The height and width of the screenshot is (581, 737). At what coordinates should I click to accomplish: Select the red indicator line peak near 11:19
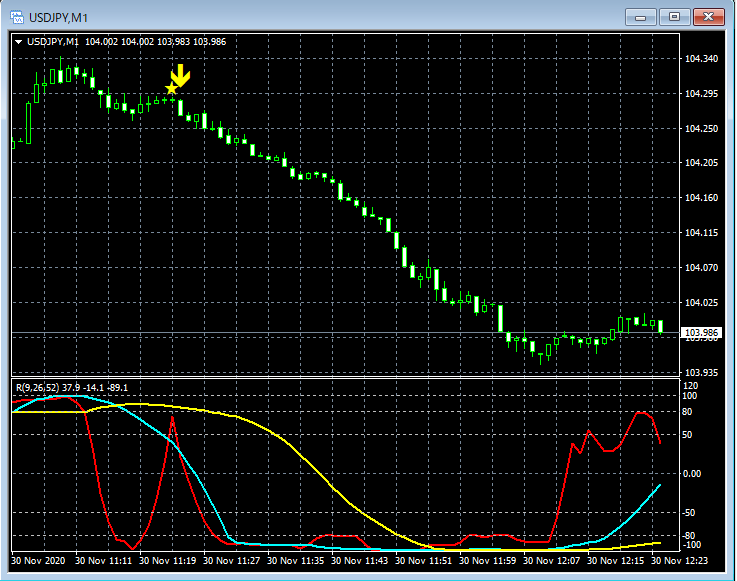(172, 418)
